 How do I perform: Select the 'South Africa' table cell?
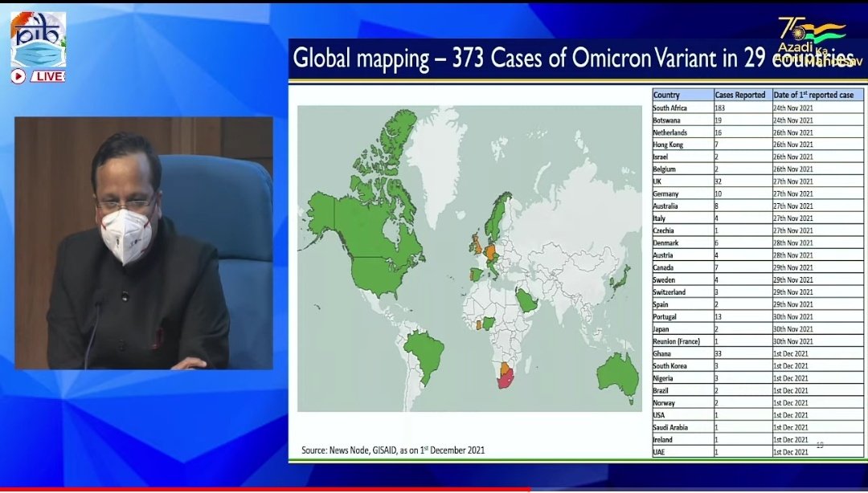point(683,108)
